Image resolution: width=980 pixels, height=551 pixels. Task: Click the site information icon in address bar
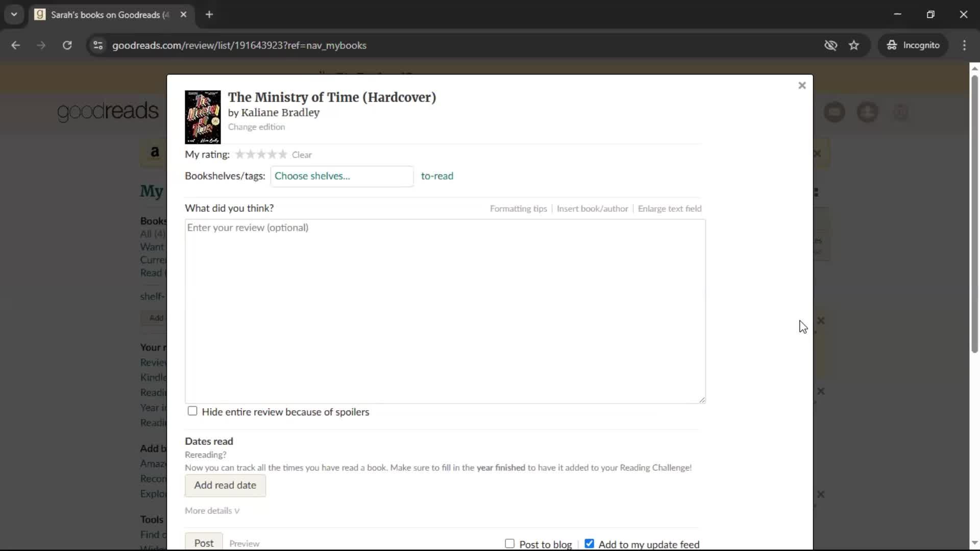coord(98,45)
